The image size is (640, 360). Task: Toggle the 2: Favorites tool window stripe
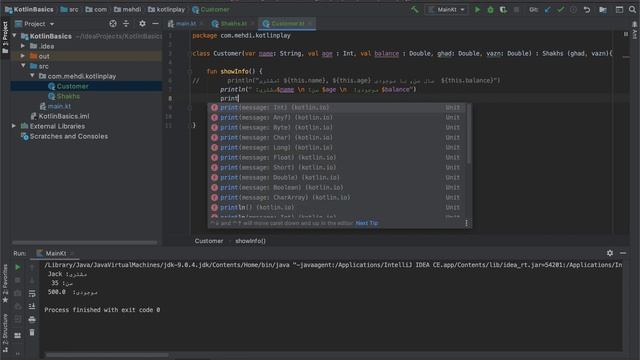tap(5, 284)
